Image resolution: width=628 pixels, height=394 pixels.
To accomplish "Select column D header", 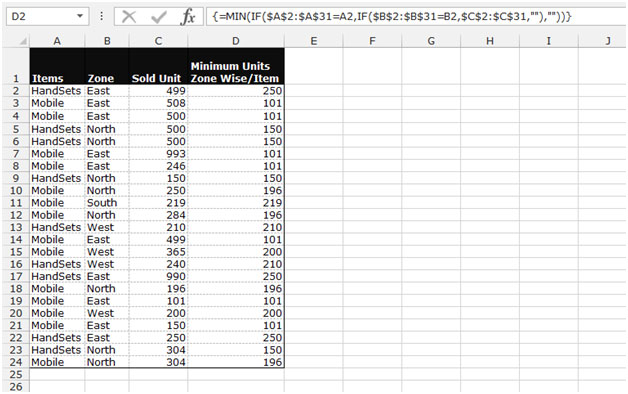I will tap(236, 41).
